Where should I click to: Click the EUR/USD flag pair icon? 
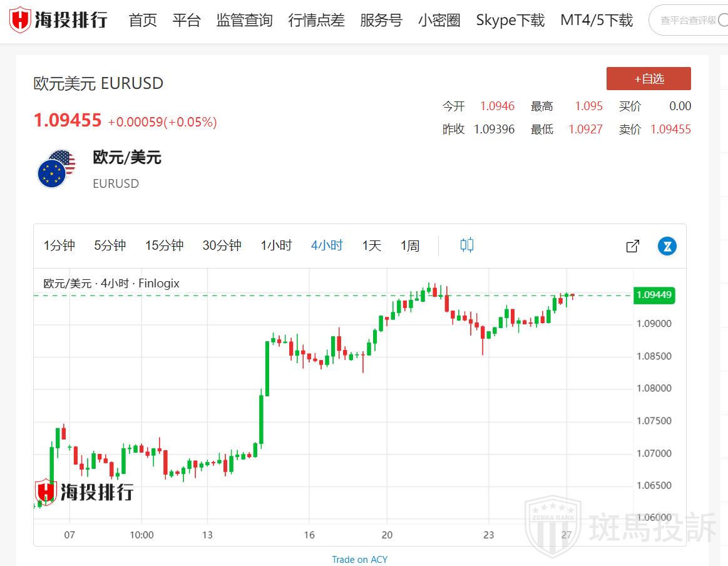point(56,168)
